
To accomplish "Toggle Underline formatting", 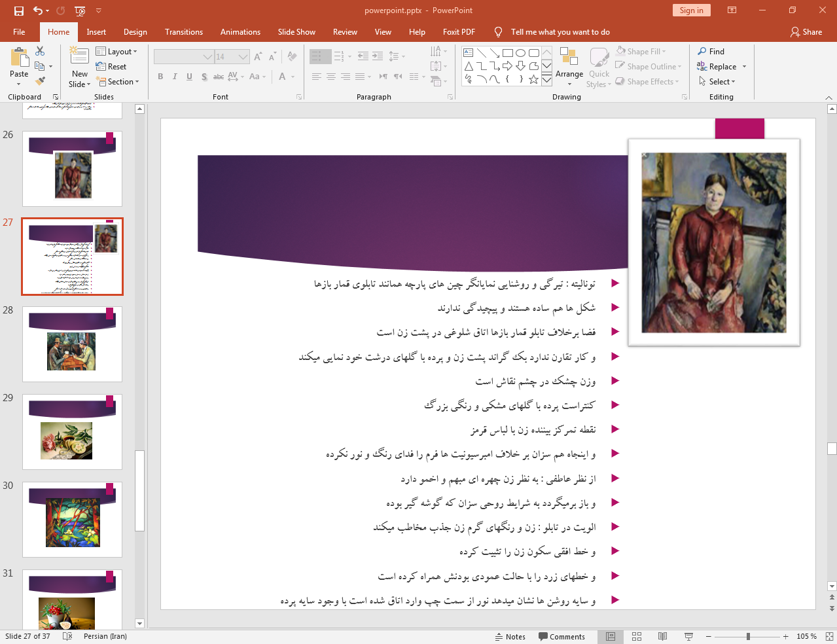I will (189, 77).
